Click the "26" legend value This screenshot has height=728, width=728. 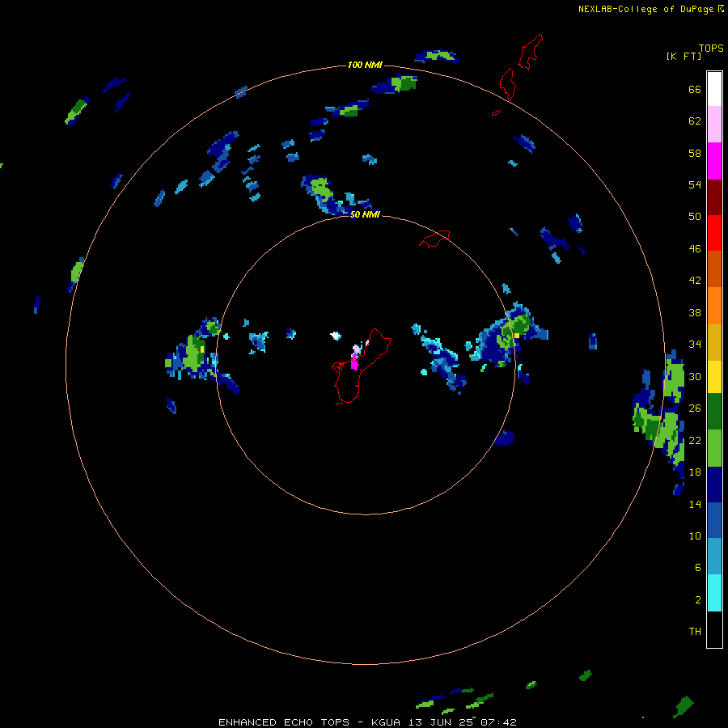[695, 408]
